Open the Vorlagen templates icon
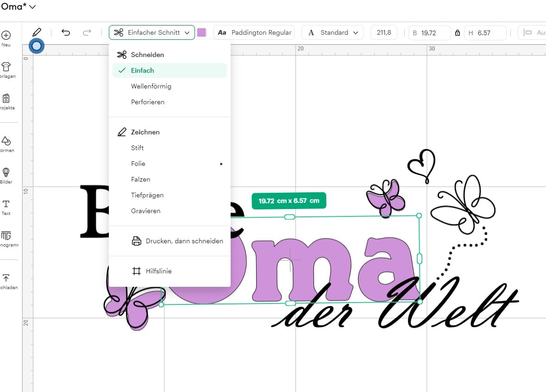The width and height of the screenshot is (546, 392). (6, 67)
